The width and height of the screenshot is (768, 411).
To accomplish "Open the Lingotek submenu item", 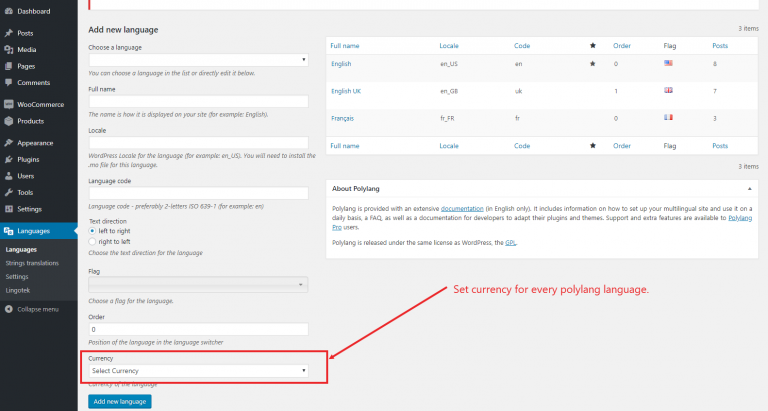I will pyautogui.click(x=18, y=290).
